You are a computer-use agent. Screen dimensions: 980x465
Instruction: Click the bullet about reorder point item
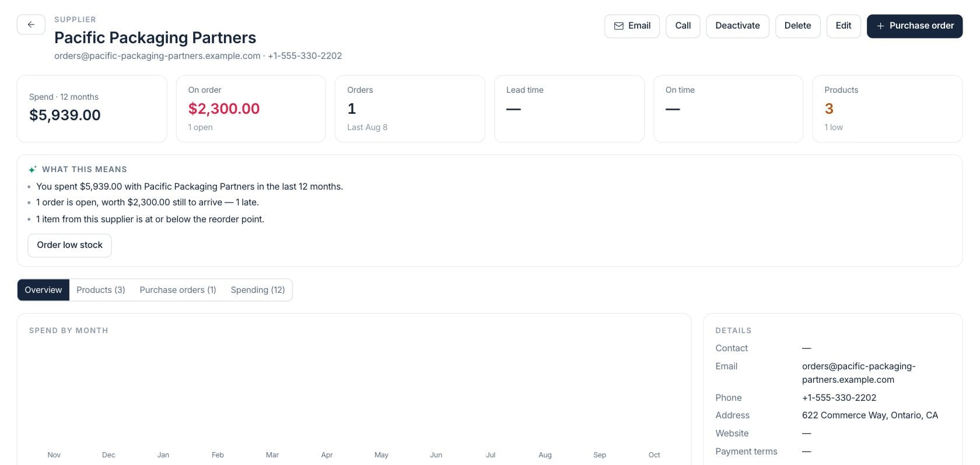pyautogui.click(x=150, y=219)
